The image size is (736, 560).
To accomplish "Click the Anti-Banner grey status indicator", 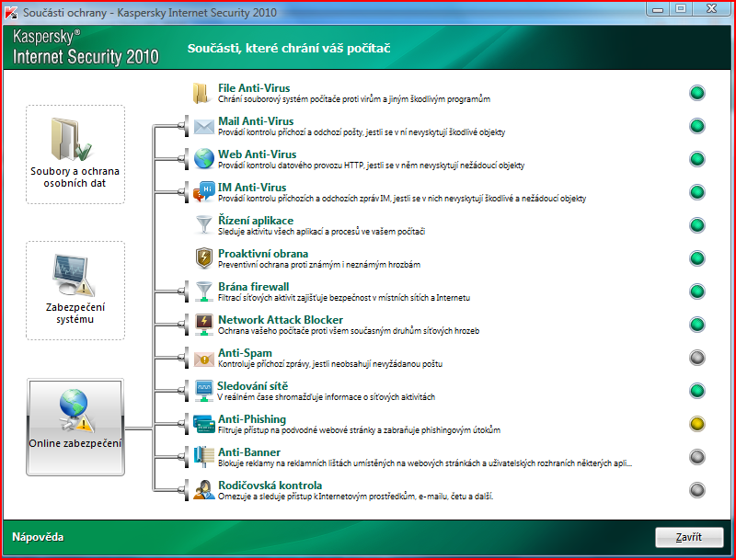I will 697,457.
